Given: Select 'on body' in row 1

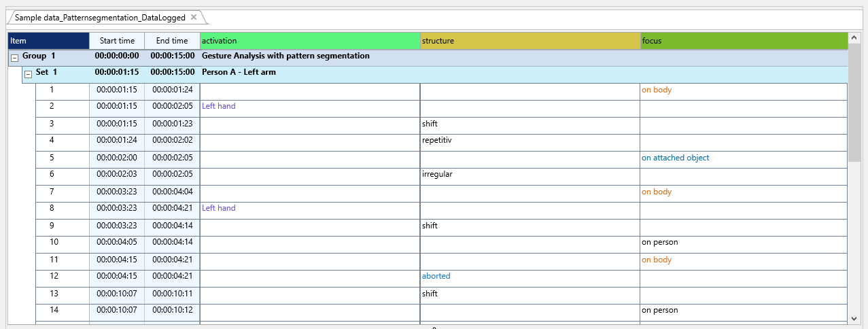Looking at the screenshot, I should pyautogui.click(x=657, y=90).
